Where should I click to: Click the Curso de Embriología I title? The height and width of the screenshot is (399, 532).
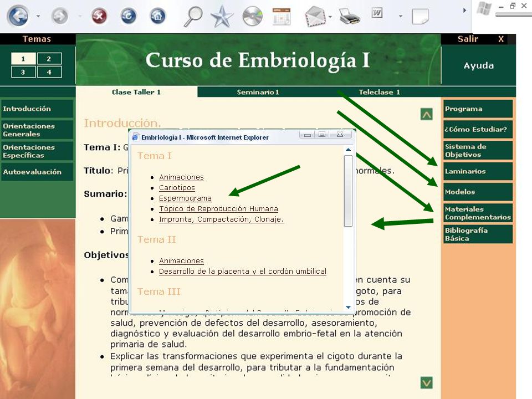click(258, 60)
